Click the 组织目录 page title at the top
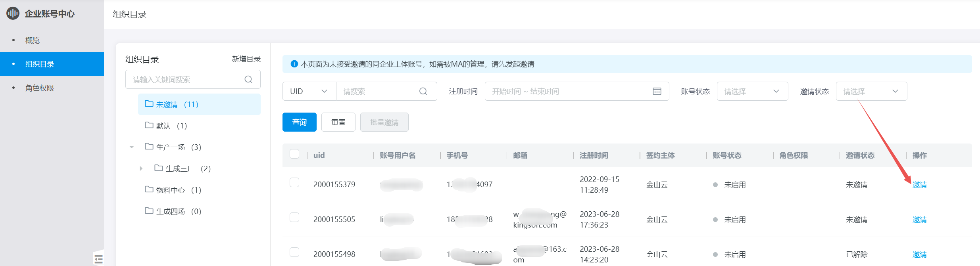 click(x=130, y=14)
